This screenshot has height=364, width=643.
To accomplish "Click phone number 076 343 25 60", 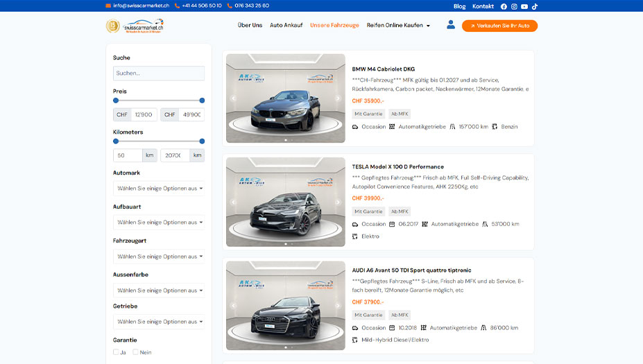I will tap(252, 6).
